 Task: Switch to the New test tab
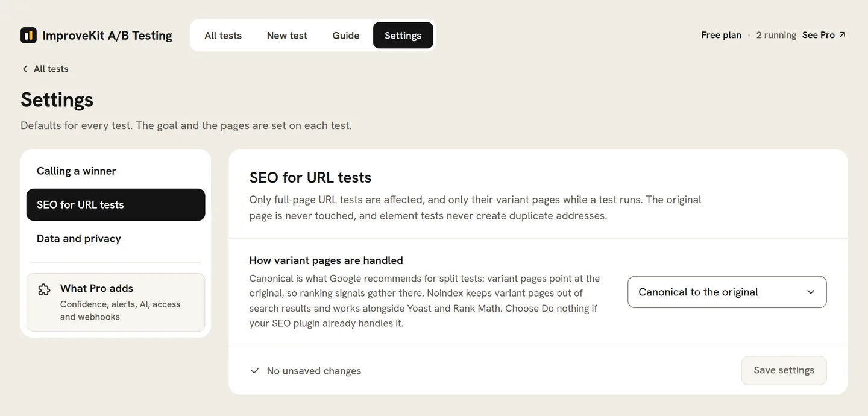(287, 35)
